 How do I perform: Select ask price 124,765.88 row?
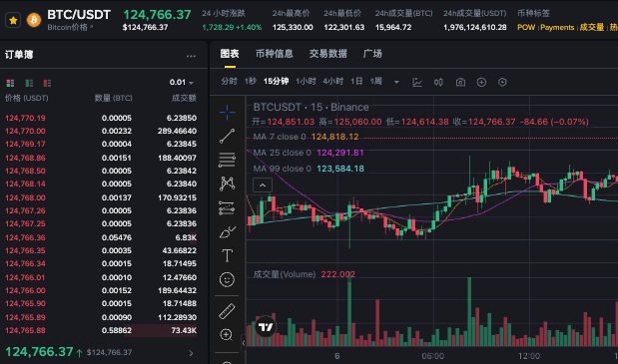101,330
